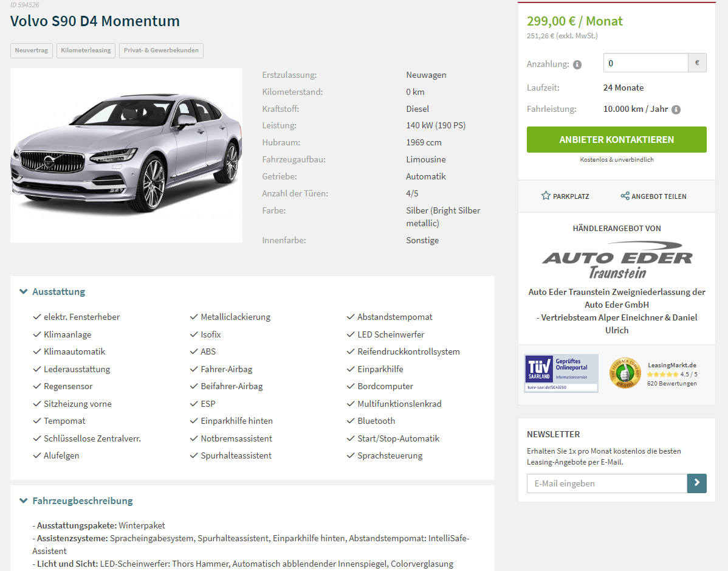
Task: Open the eKomi feedback seal
Action: pyautogui.click(x=625, y=373)
